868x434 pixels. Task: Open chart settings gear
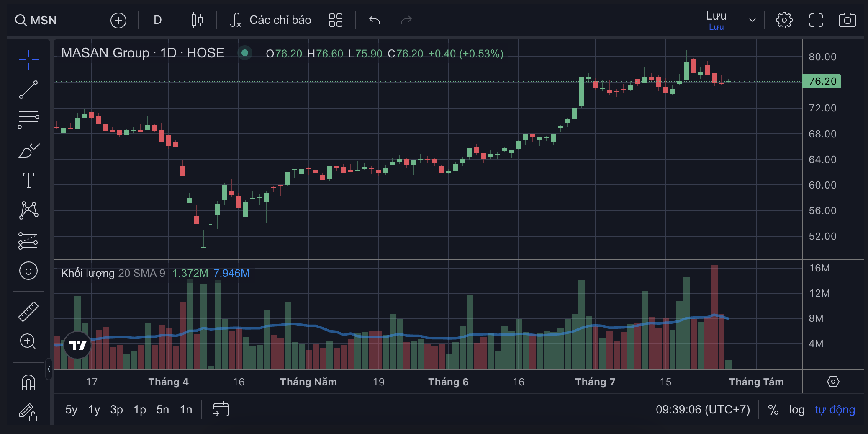784,20
